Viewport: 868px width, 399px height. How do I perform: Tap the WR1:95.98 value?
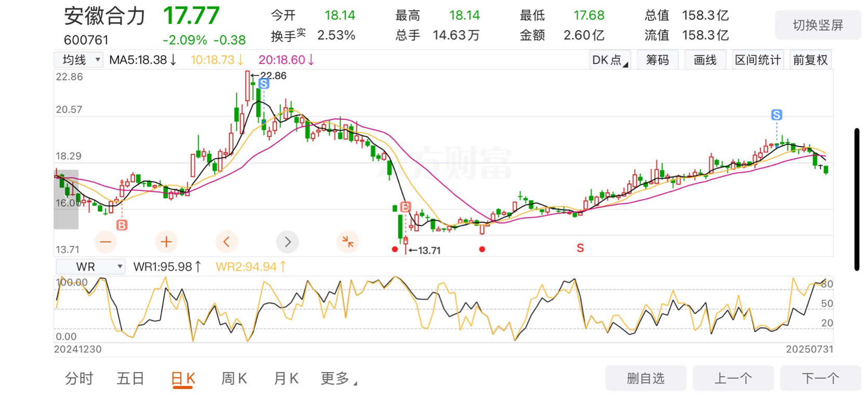coord(167,267)
